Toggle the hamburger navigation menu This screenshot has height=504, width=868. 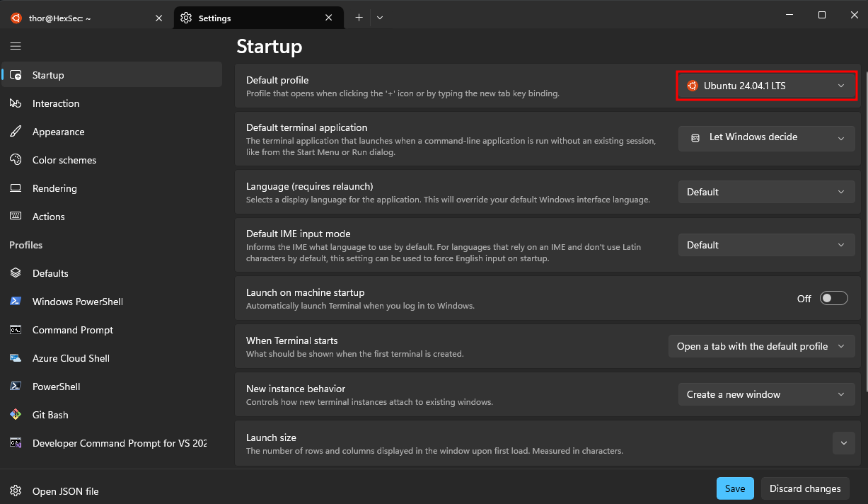pyautogui.click(x=16, y=46)
